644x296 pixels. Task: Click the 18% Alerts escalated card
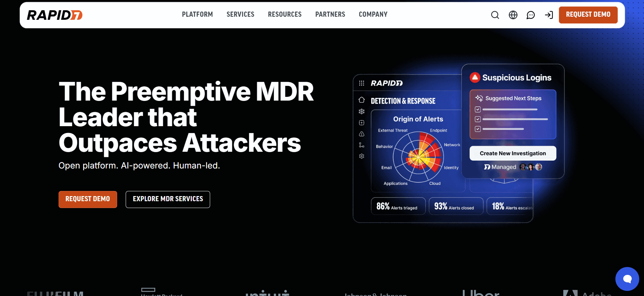510,206
